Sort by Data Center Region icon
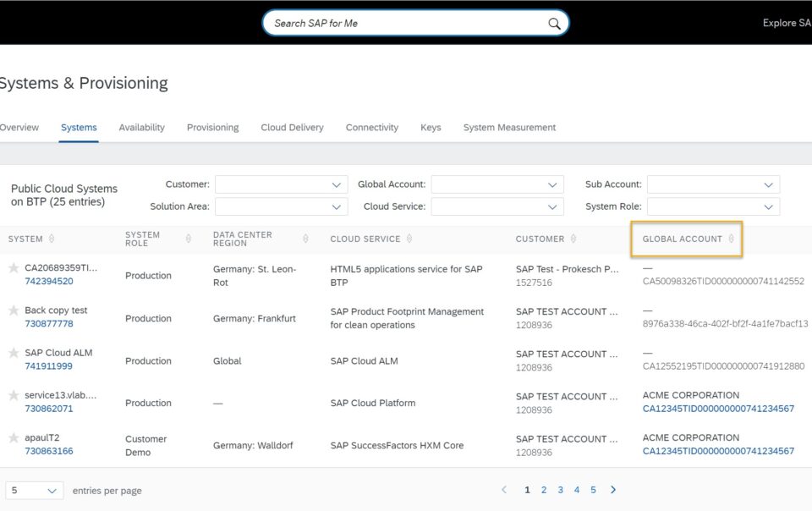Viewport: 812px width, 511px height. pyautogui.click(x=305, y=239)
